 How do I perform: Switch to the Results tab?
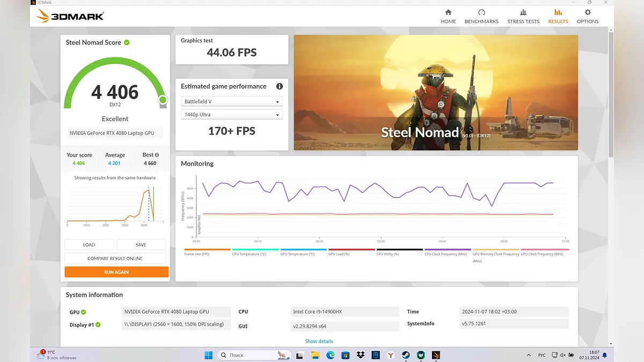pos(558,16)
